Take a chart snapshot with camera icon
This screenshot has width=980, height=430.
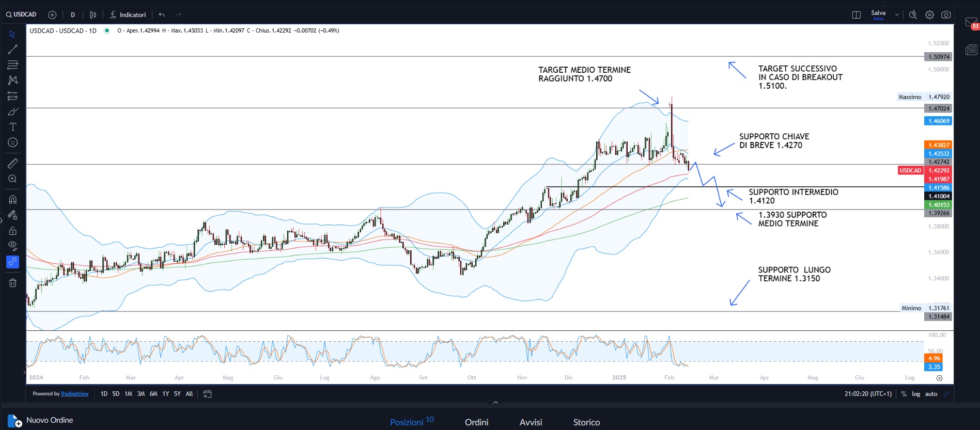tap(946, 15)
